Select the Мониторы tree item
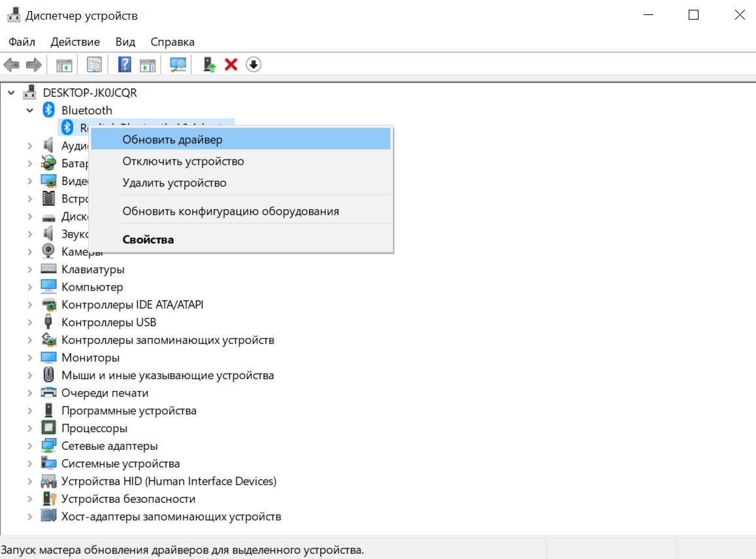756x559 pixels. pos(90,358)
